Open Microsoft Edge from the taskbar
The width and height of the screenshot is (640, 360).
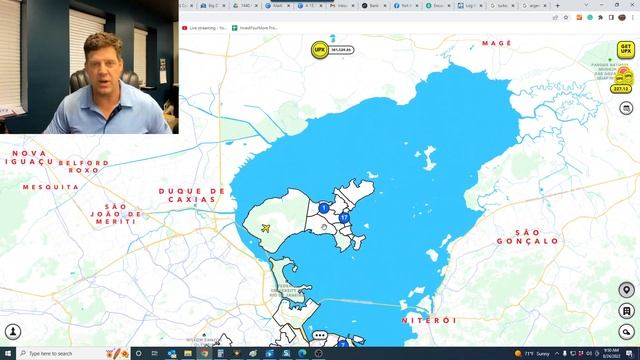pyautogui.click(x=302, y=353)
